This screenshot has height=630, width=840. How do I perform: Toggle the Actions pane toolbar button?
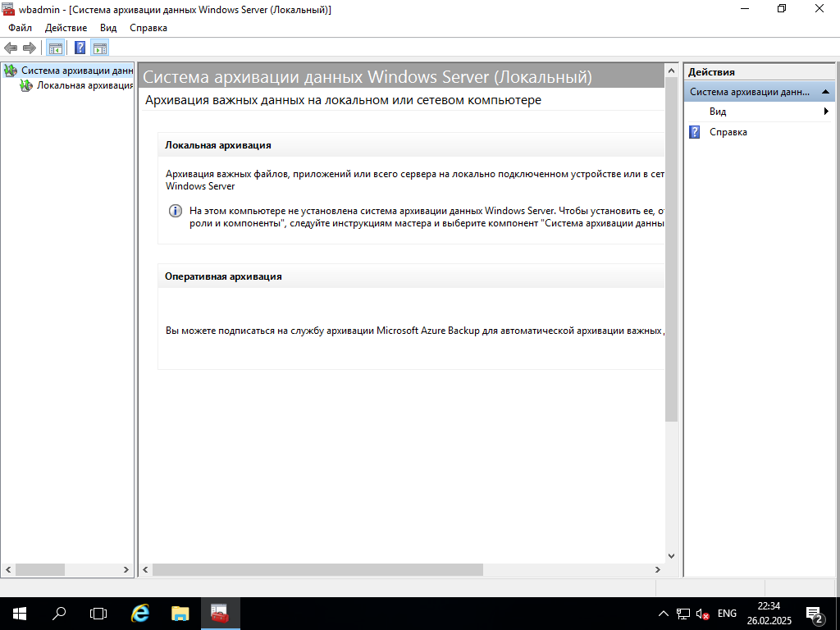coord(100,48)
